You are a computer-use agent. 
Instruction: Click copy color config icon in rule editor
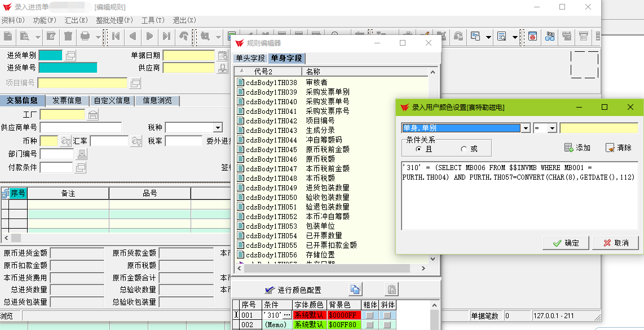[356, 289]
